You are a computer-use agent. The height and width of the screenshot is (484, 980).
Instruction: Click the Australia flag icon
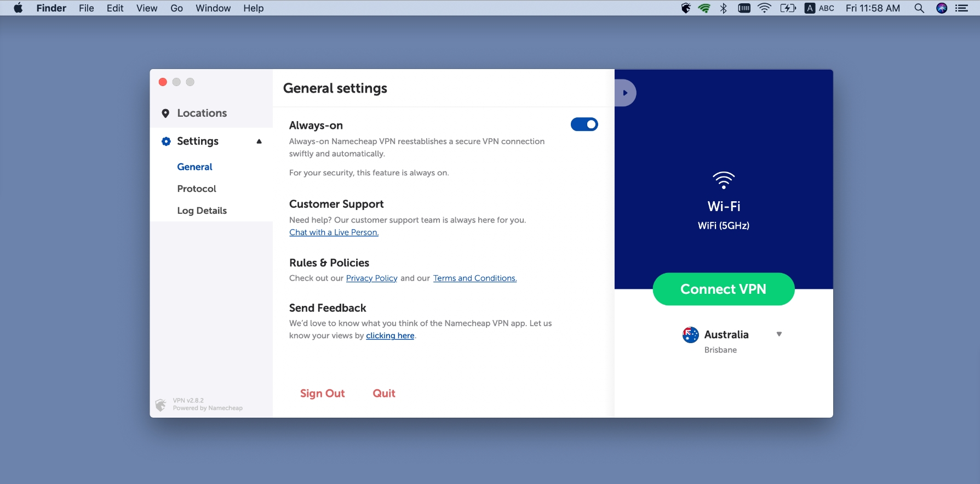coord(690,335)
